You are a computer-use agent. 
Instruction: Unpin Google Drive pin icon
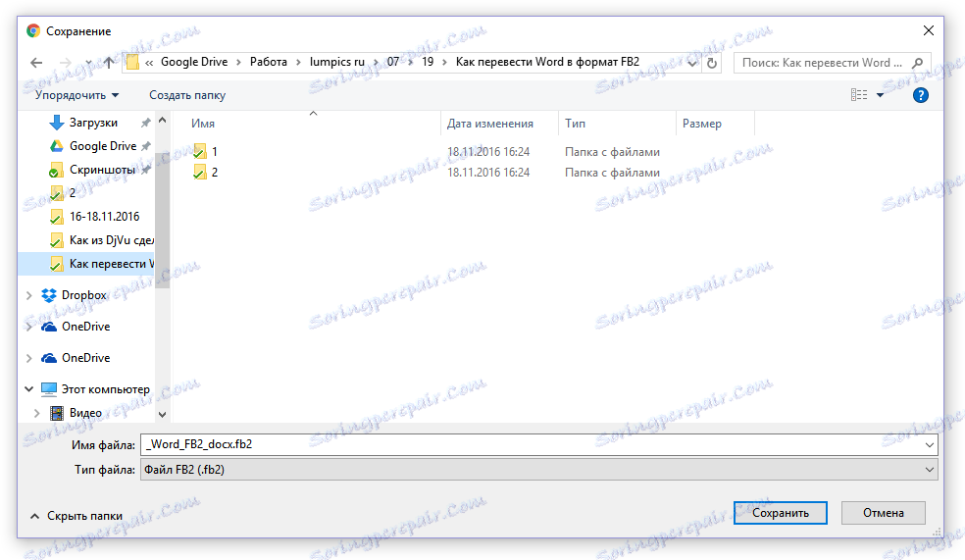[x=146, y=146]
